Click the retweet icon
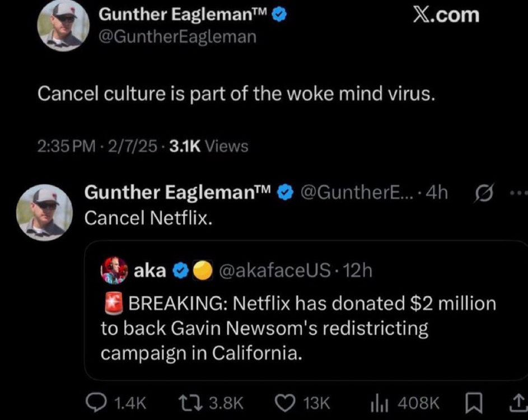528x420 pixels. coord(186,402)
